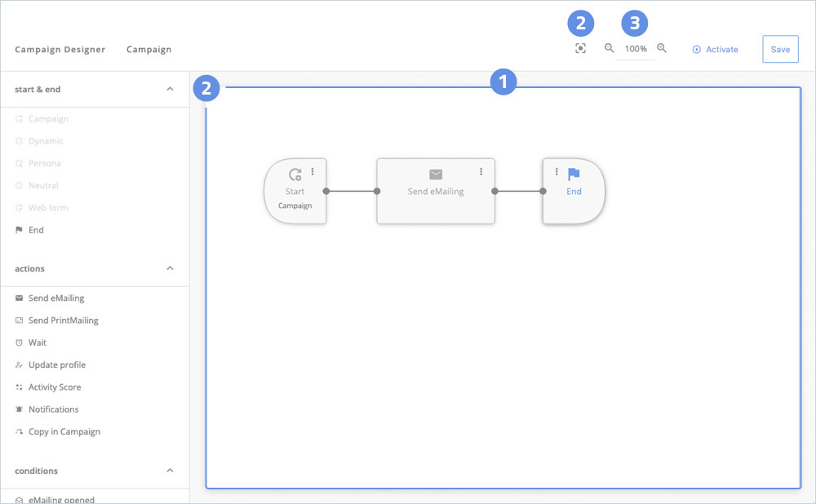Select the Wait action in sidebar
Screen dimensions: 816x504
pos(38,343)
